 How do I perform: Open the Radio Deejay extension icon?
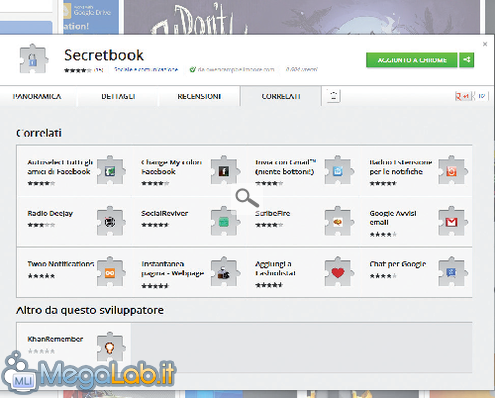point(110,221)
